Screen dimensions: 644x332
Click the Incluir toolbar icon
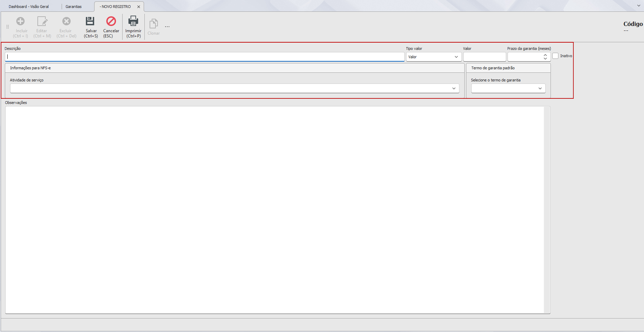pos(21,21)
